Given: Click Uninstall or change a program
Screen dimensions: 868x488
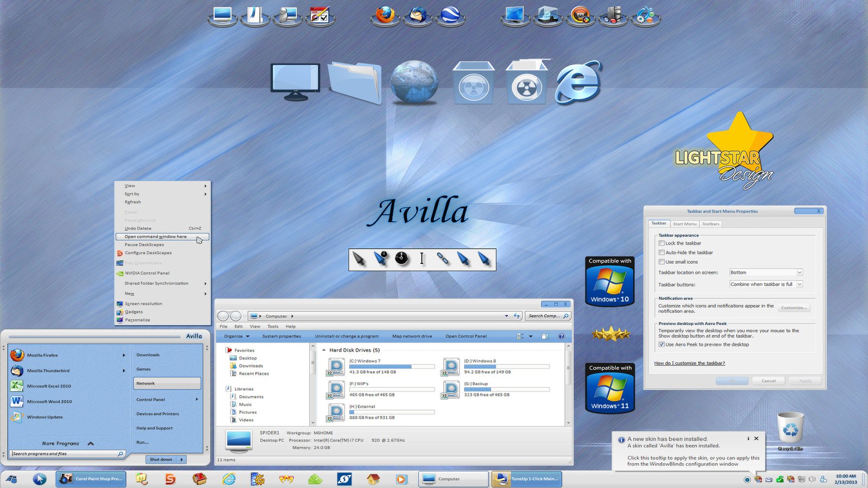Looking at the screenshot, I should (347, 336).
